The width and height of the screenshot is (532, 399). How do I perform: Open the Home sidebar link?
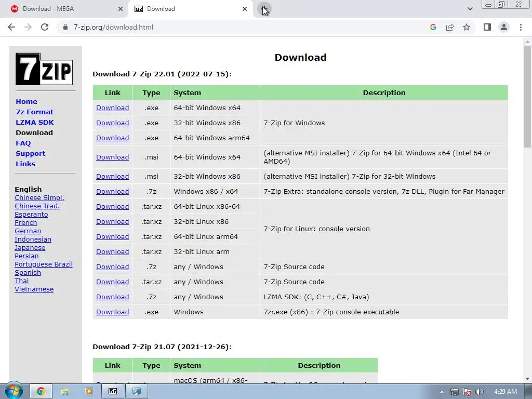pyautogui.click(x=26, y=101)
